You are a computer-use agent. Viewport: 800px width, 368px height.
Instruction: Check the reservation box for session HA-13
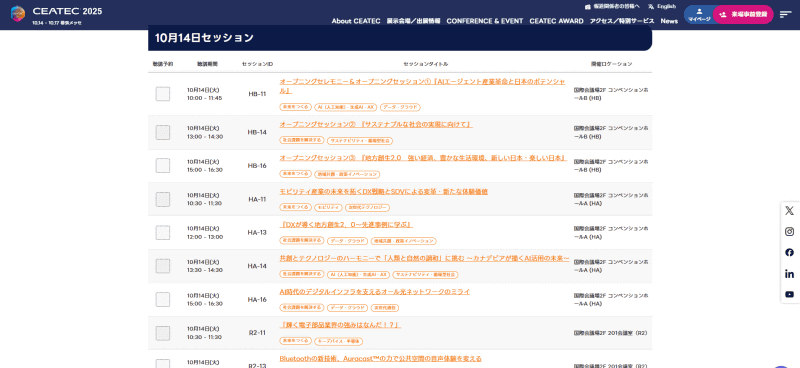pos(163,233)
